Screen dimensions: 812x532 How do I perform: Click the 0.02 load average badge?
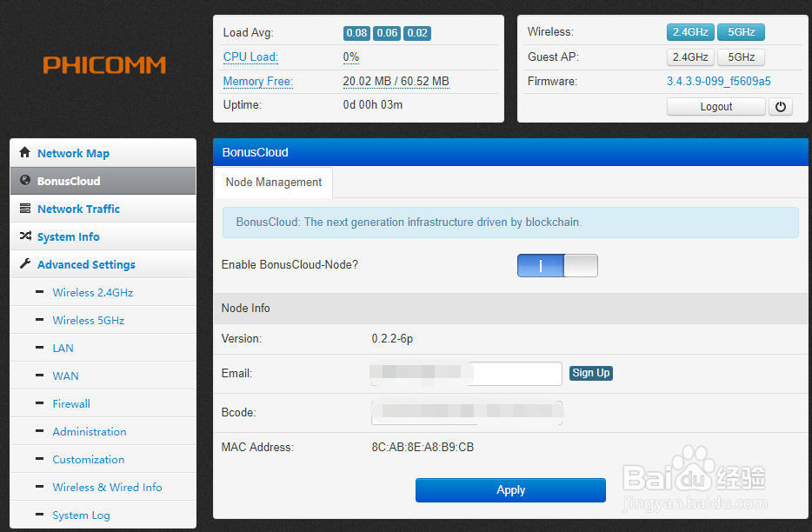(417, 33)
